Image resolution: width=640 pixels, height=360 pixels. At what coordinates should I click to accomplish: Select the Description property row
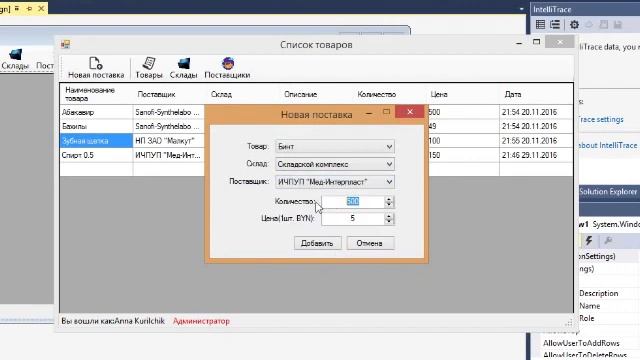click(599, 293)
